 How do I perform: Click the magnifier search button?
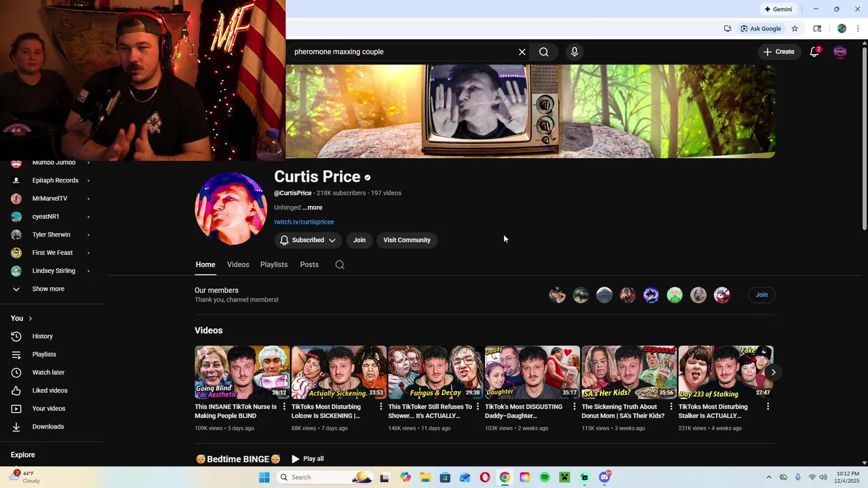click(544, 52)
